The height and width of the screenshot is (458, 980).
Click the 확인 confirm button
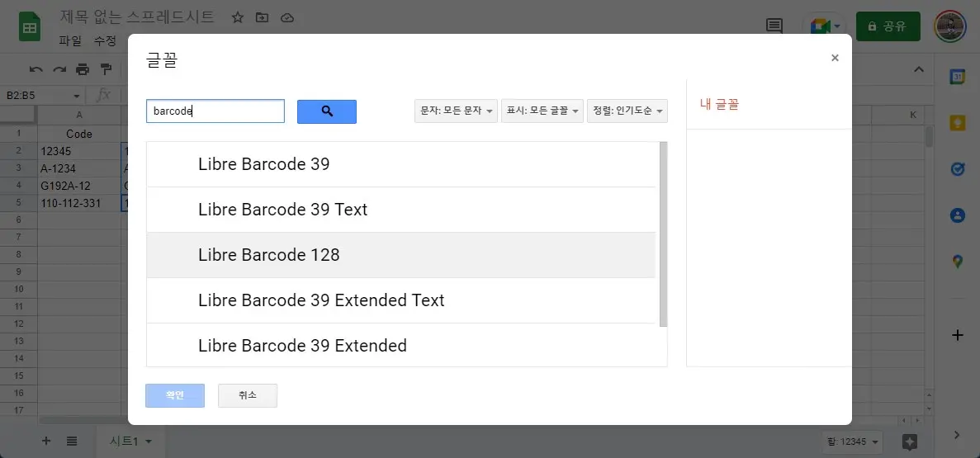175,395
